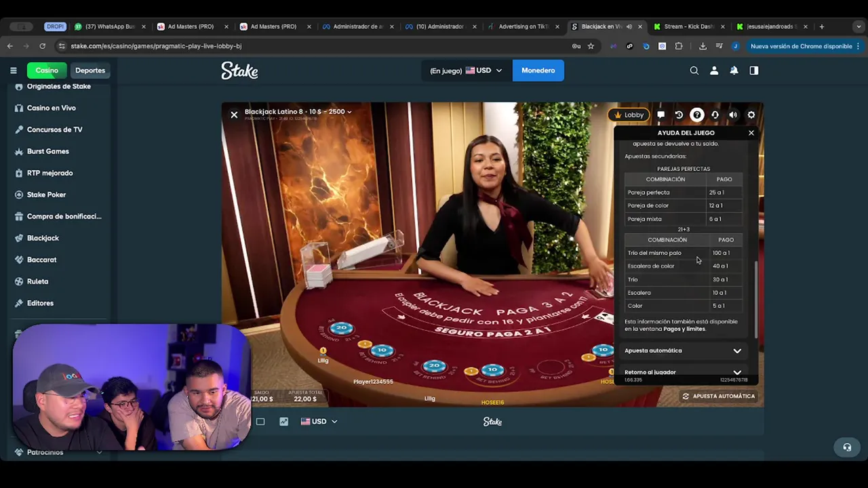Screen dimensions: 868x488
Task: Click the Monedero button
Action: 538,70
